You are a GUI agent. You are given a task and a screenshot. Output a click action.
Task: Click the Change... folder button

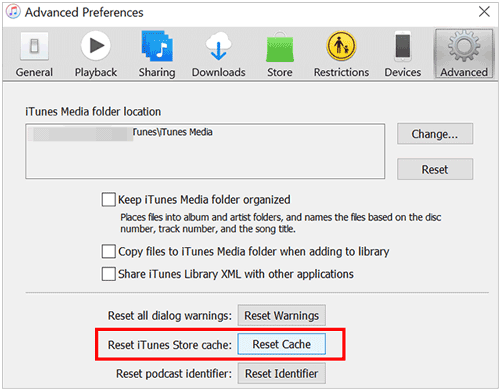435,134
